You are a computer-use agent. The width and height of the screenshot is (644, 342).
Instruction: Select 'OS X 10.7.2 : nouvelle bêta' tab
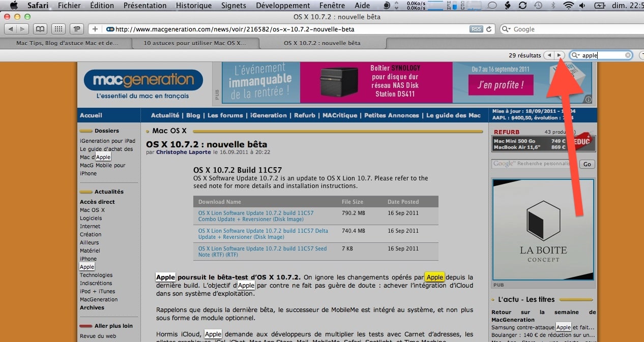click(x=322, y=43)
